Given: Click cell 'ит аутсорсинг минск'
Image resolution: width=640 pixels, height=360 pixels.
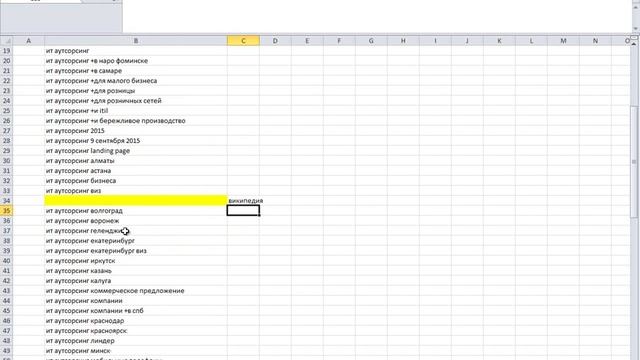Looking at the screenshot, I should (x=136, y=351).
